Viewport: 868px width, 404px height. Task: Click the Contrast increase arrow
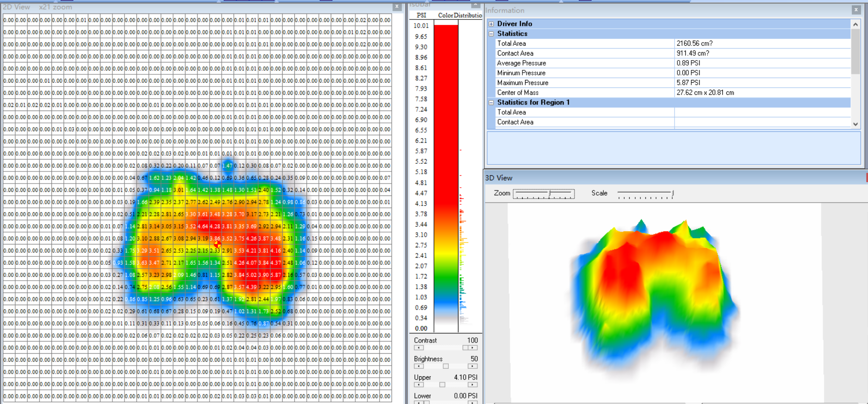pos(472,348)
